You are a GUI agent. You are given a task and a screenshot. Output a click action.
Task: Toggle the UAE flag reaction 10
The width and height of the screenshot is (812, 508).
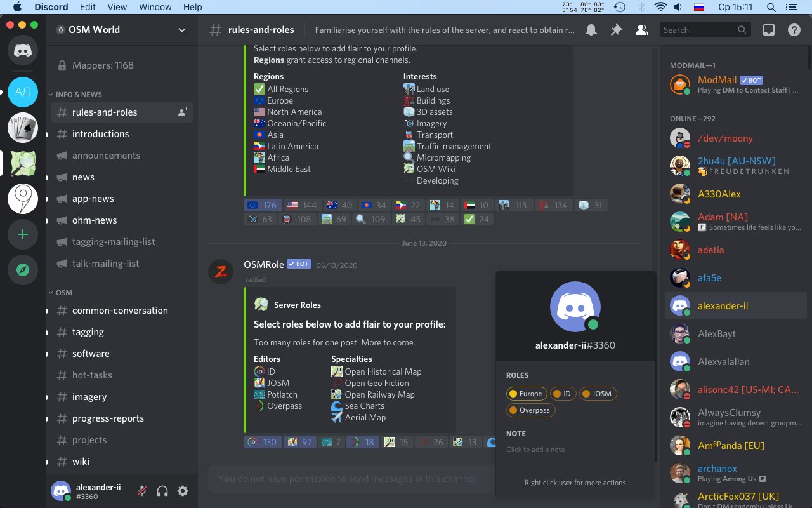pos(476,205)
